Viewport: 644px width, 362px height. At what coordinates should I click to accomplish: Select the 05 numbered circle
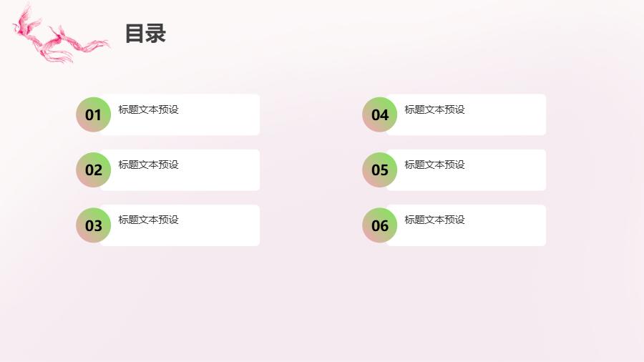tap(380, 170)
